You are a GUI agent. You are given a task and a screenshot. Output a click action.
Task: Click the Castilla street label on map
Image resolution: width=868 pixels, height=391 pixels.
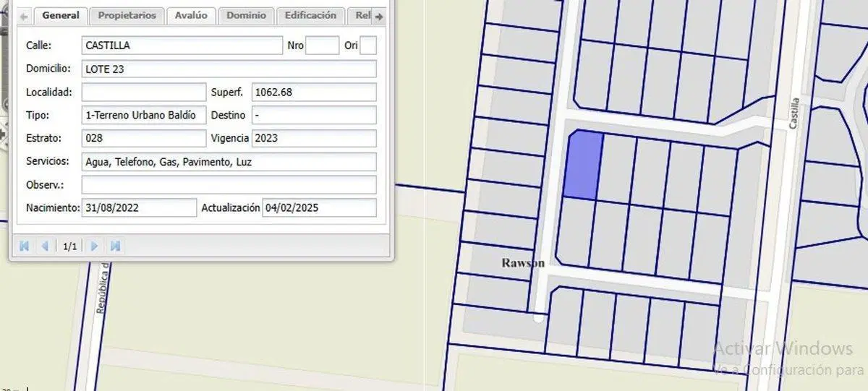pos(795,113)
